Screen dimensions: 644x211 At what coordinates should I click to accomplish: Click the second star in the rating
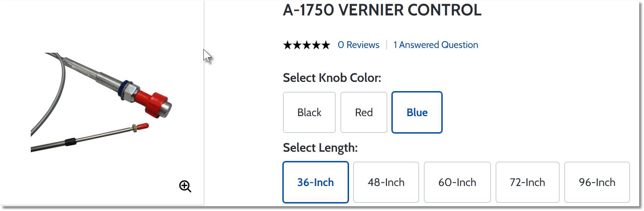[x=297, y=45]
